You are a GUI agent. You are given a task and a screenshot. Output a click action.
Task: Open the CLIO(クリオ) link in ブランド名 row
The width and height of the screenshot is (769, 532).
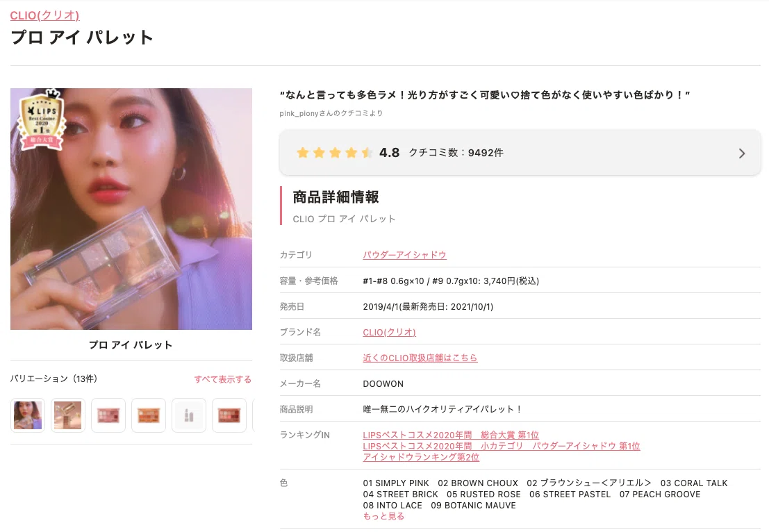(390, 332)
